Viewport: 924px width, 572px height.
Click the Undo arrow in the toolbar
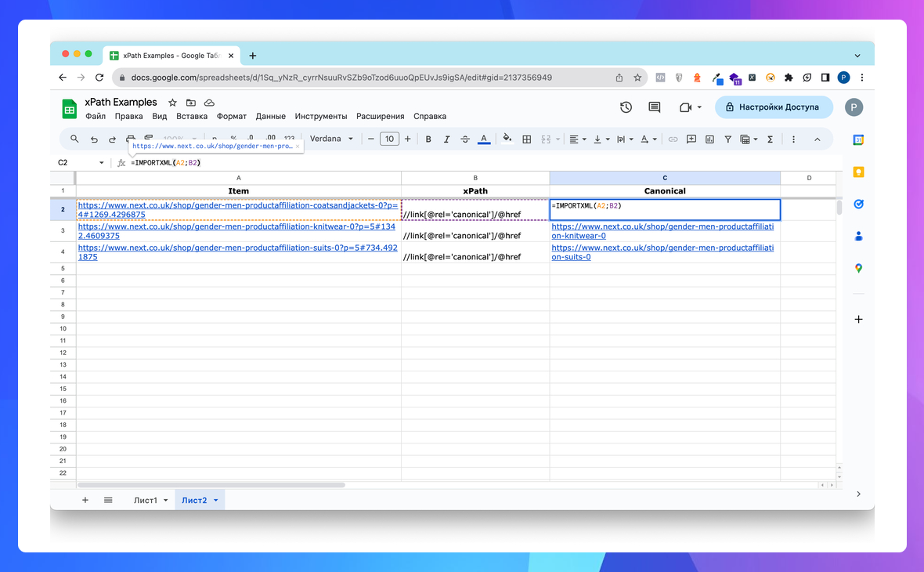[94, 139]
